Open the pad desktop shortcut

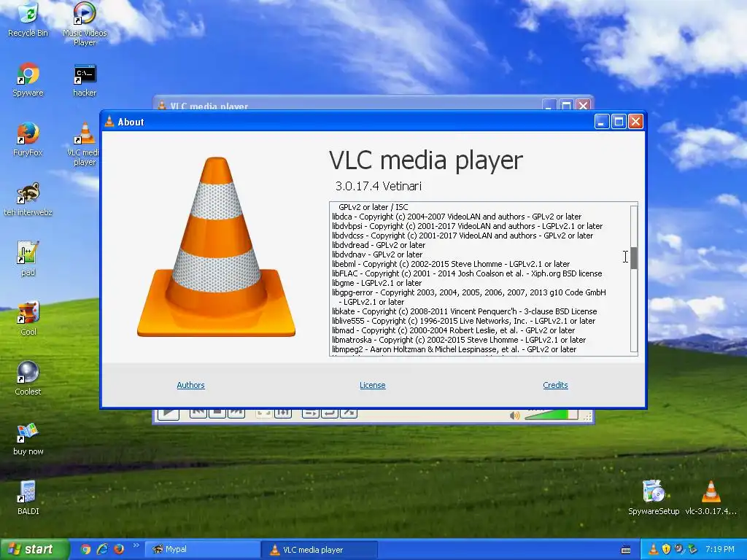click(x=28, y=259)
